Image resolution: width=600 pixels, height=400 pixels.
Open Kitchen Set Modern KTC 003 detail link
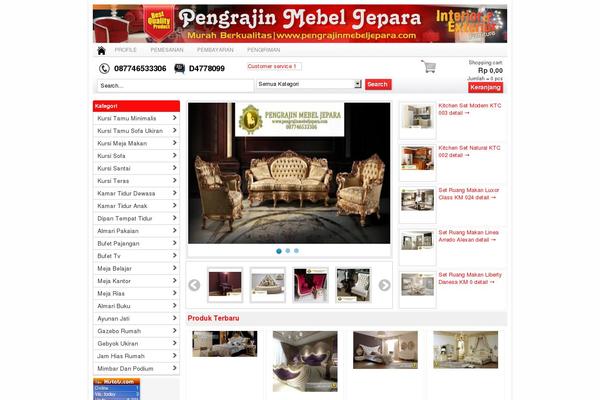click(x=470, y=109)
